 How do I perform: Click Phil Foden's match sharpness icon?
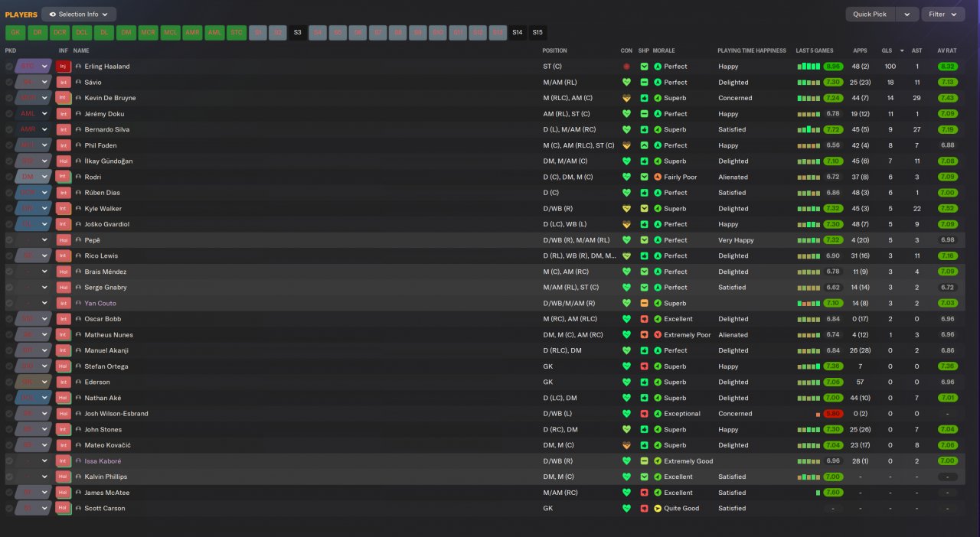click(644, 145)
